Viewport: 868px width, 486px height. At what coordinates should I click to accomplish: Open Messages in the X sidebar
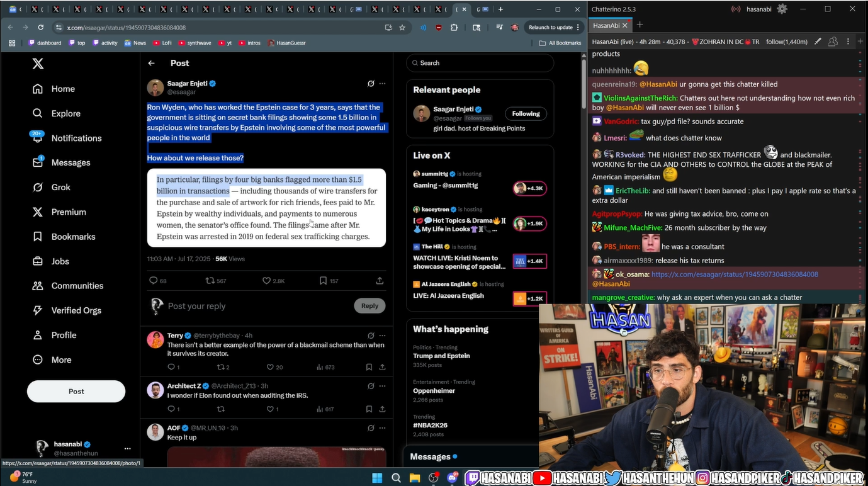pos(62,162)
